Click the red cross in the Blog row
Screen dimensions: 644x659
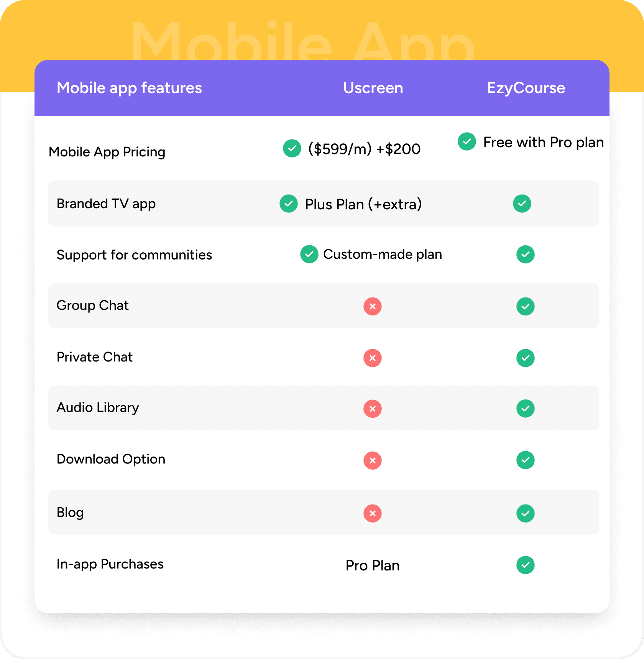(373, 513)
